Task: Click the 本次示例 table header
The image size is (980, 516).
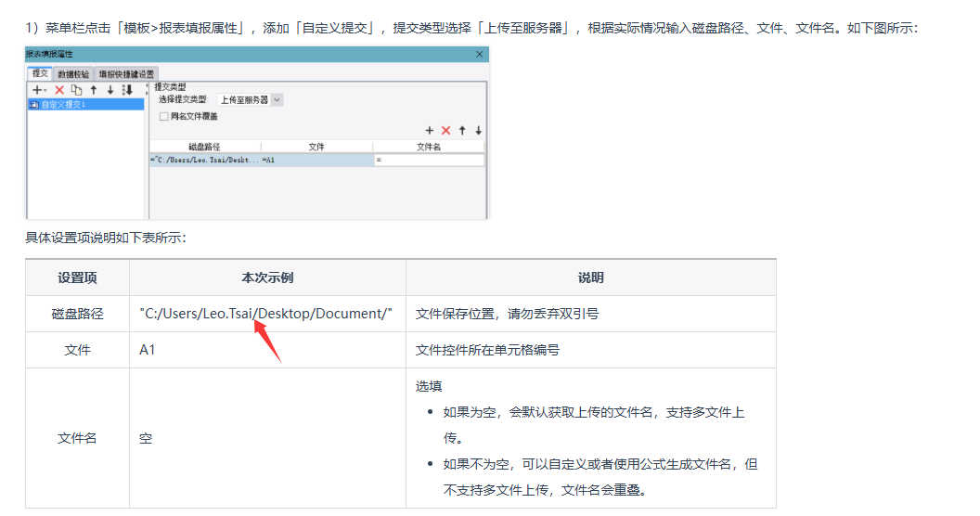Action: (267, 278)
